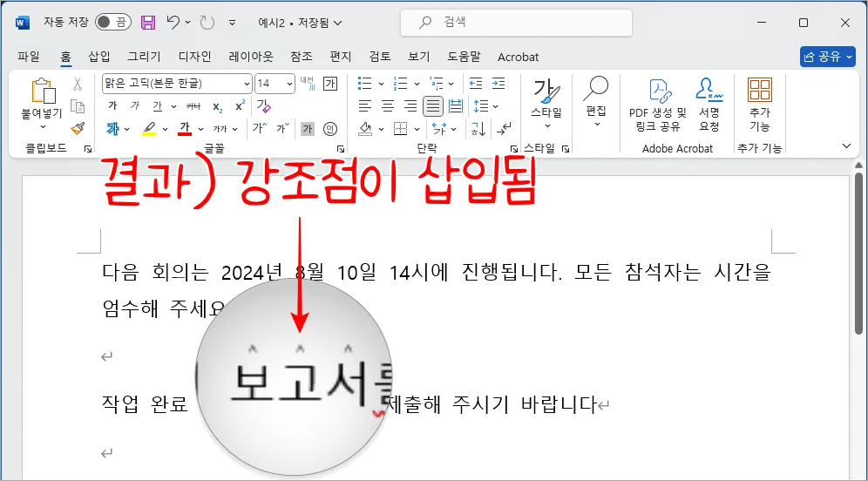Image resolution: width=868 pixels, height=481 pixels.
Task: Click the phonetic guide icon
Action: [308, 84]
